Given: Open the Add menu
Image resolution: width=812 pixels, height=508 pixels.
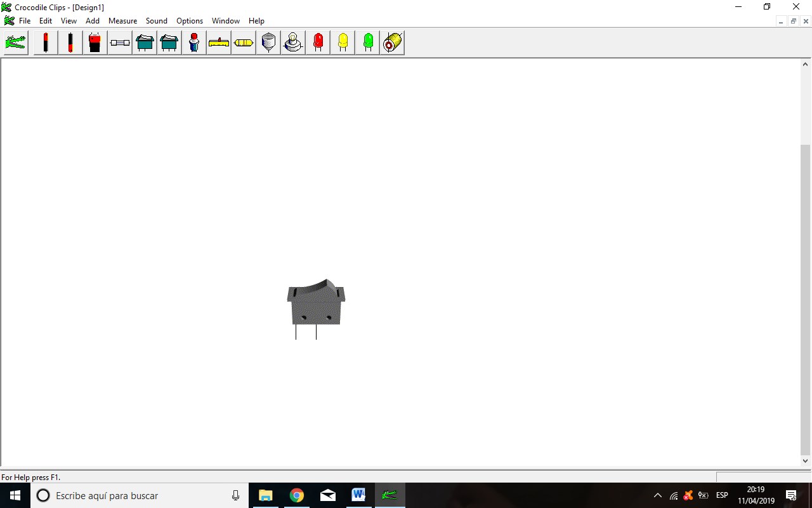Looking at the screenshot, I should [93, 21].
